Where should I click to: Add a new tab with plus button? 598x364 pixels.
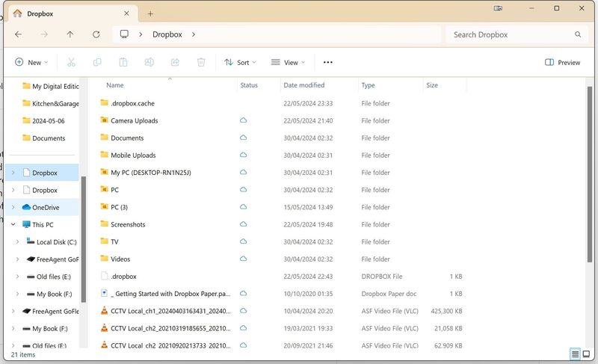(x=150, y=13)
